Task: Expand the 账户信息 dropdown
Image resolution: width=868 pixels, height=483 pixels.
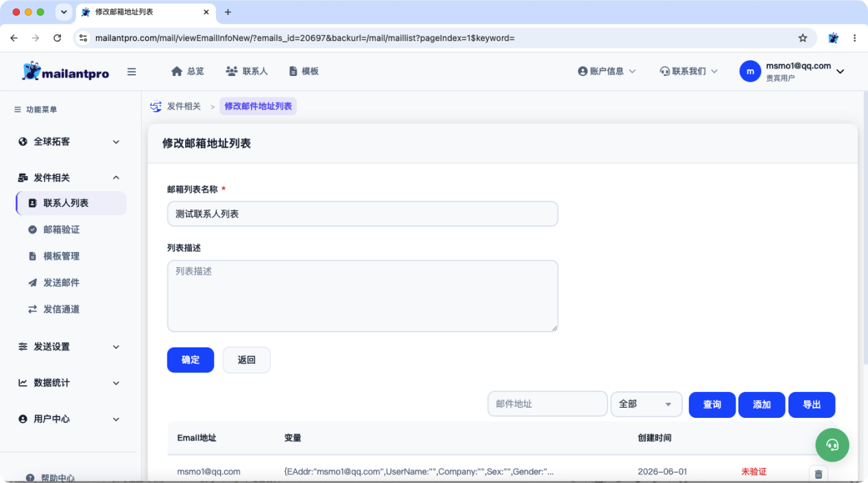Action: (x=607, y=71)
